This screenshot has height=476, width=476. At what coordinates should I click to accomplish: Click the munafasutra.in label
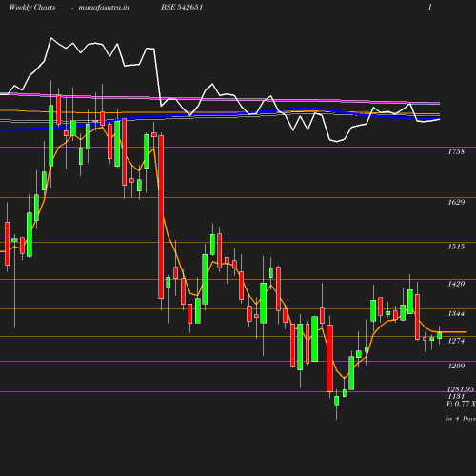104,8
